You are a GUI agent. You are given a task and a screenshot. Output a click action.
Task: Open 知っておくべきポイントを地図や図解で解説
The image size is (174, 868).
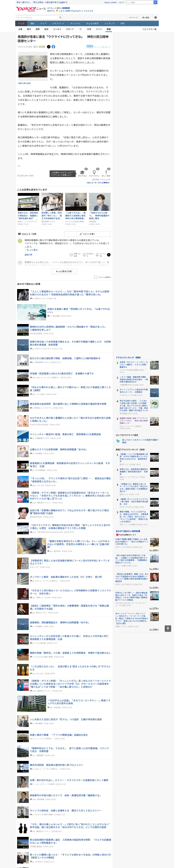click(140, 441)
